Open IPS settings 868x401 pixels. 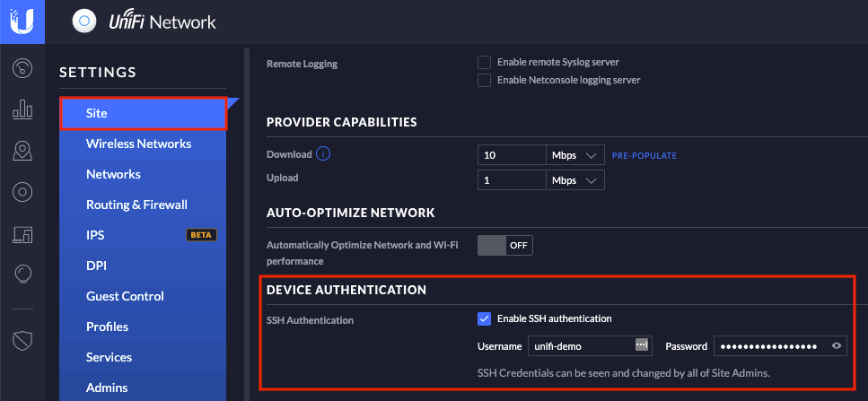coord(144,235)
